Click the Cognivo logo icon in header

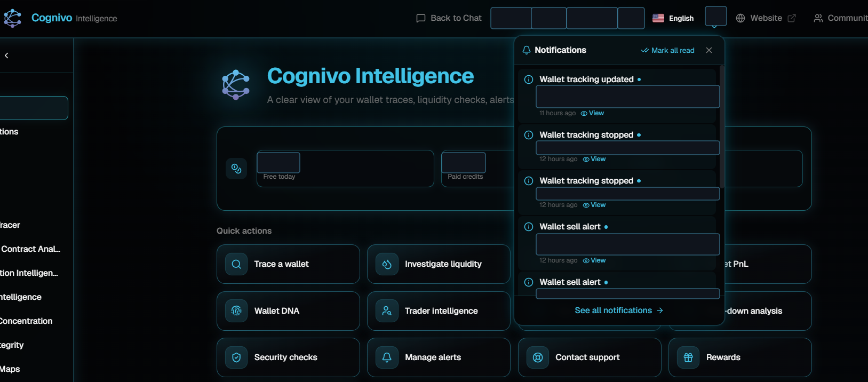(x=12, y=18)
